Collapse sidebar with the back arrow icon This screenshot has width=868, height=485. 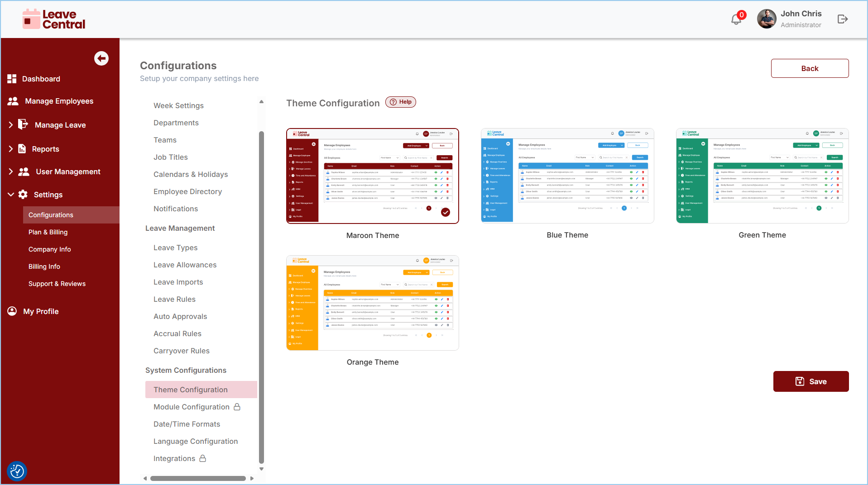pos(101,58)
